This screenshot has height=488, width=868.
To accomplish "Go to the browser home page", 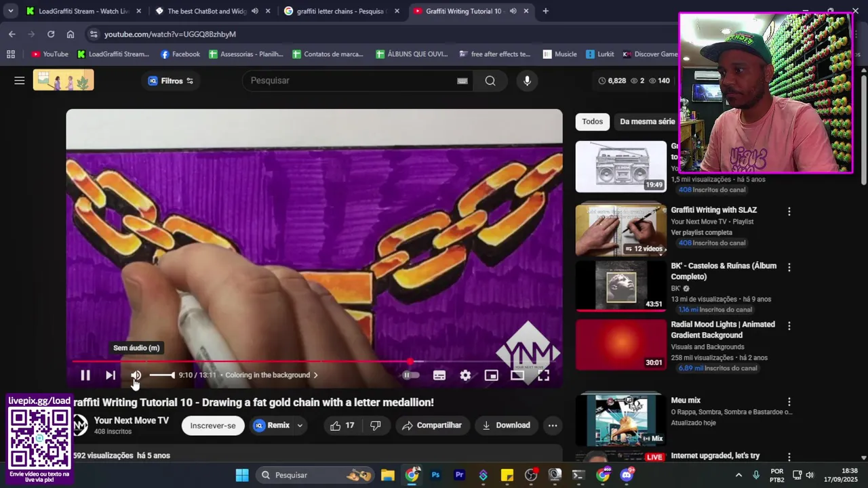I will pos(71,34).
